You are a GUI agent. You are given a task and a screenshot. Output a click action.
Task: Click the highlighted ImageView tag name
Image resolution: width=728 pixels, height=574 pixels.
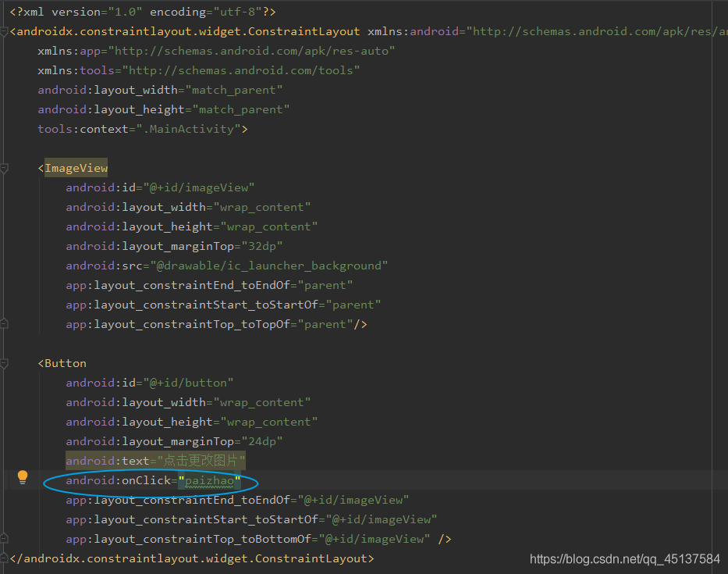(76, 168)
